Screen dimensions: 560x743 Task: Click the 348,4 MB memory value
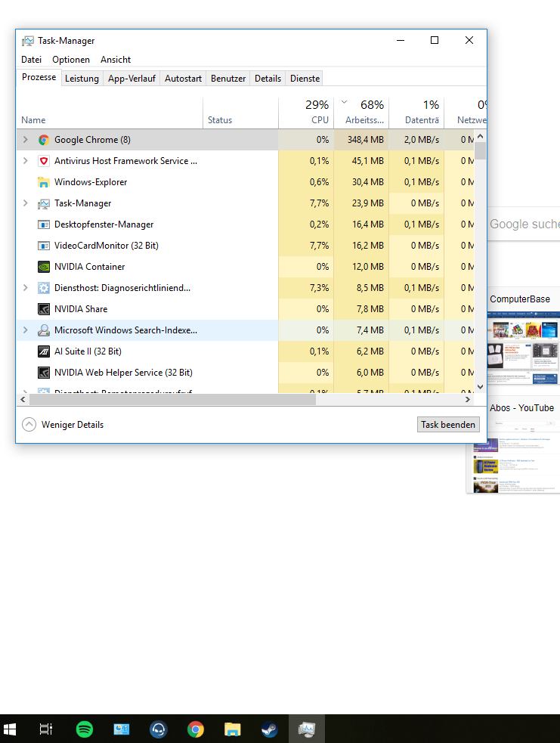point(365,140)
